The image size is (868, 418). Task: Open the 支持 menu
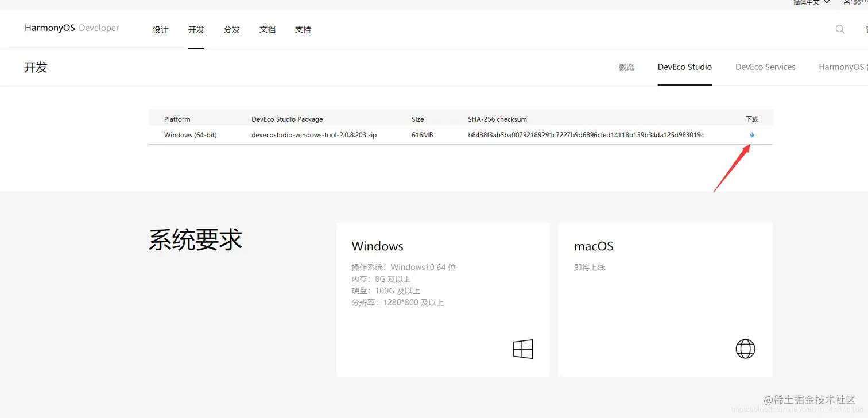(x=303, y=30)
